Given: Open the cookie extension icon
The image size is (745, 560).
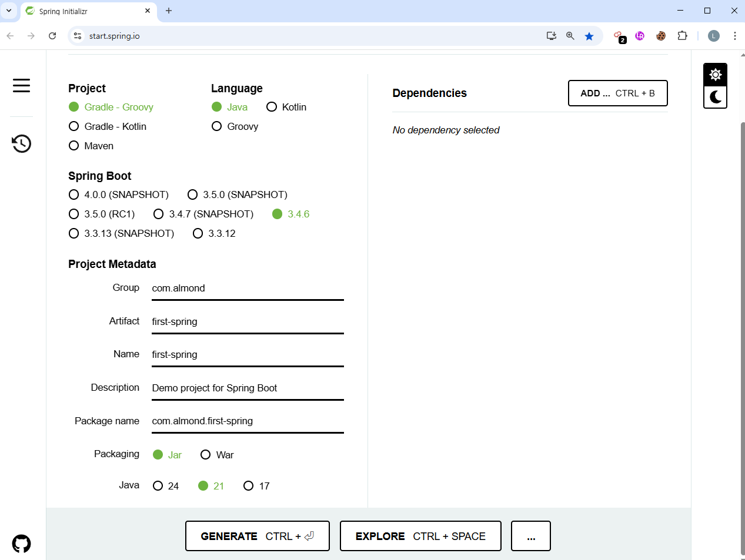Looking at the screenshot, I should 661,36.
